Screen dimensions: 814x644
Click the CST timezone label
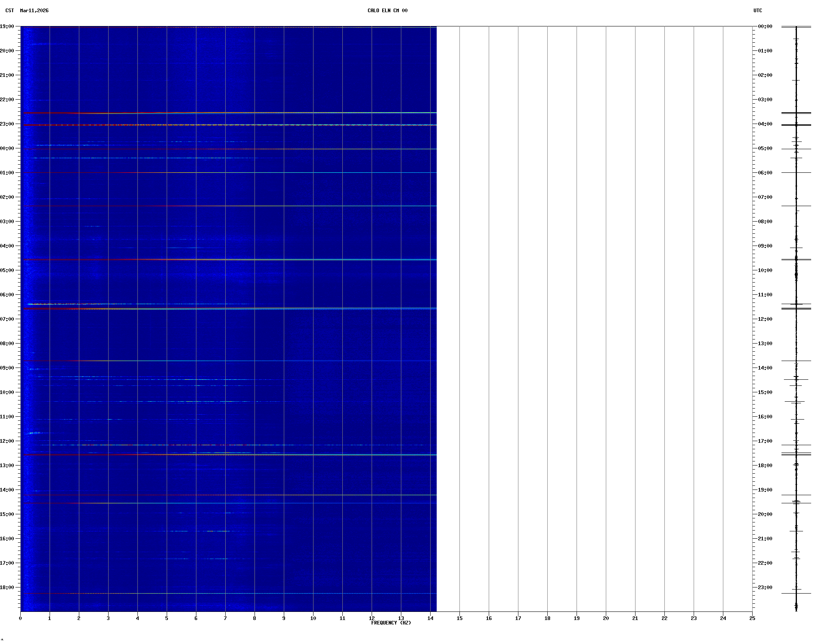(x=9, y=11)
